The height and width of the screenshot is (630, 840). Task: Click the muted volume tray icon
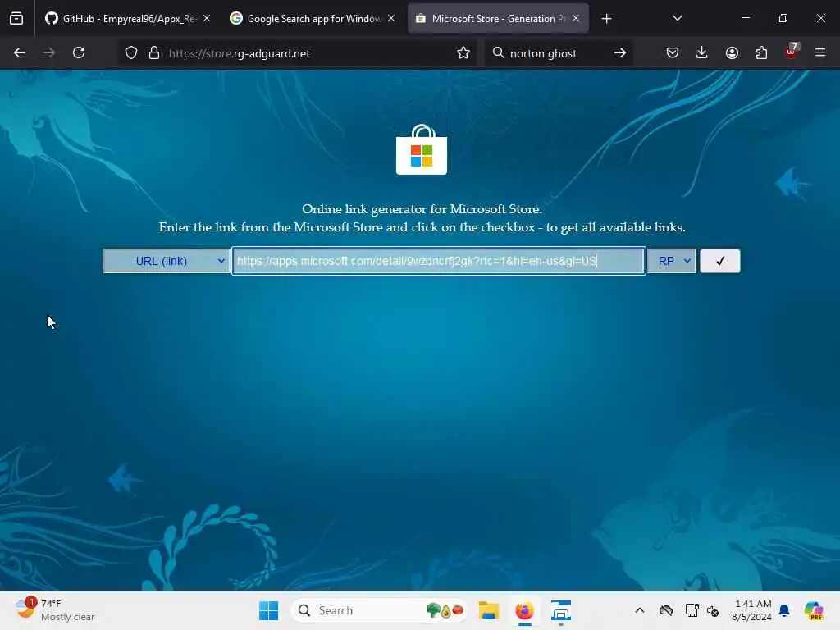[x=713, y=610]
